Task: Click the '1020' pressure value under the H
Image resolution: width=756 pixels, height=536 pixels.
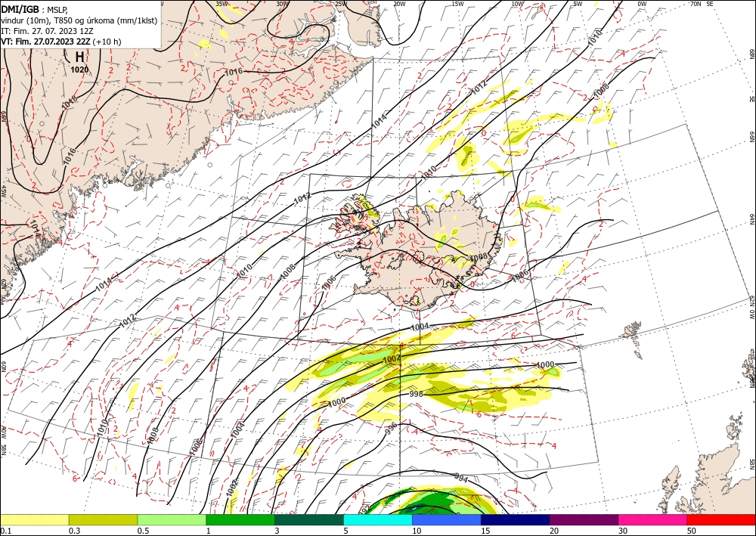Action: 79,70
